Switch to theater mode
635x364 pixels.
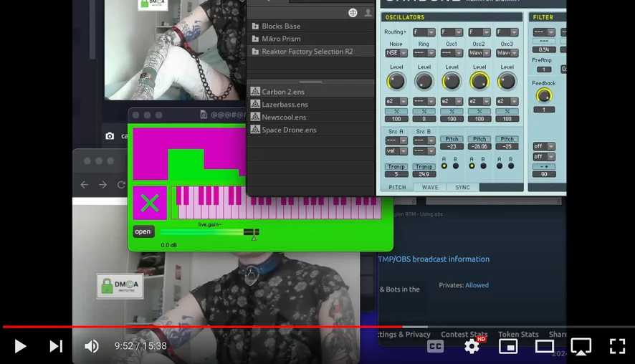[x=545, y=346]
